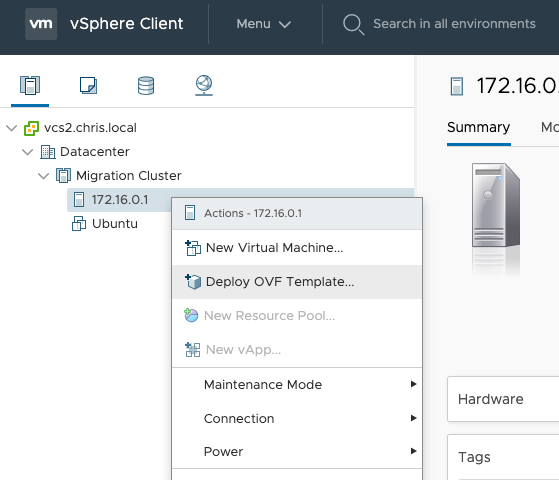
Task: Open the Networking view icon
Action: pos(204,86)
